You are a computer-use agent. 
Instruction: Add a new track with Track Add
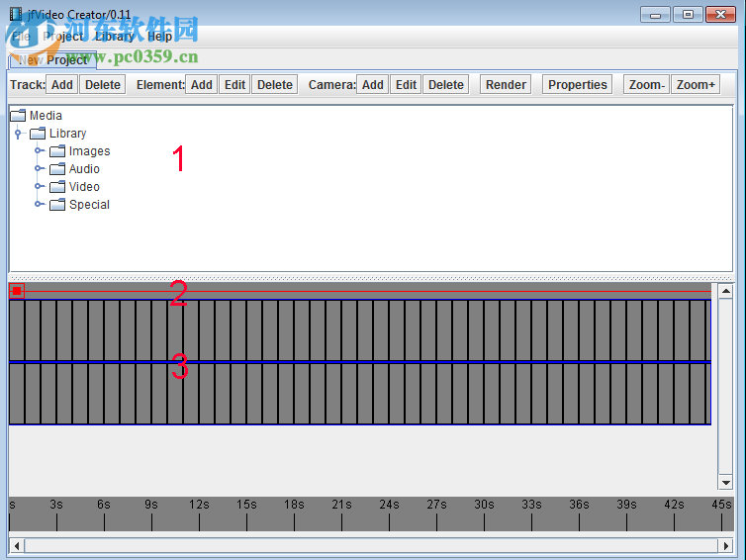62,85
